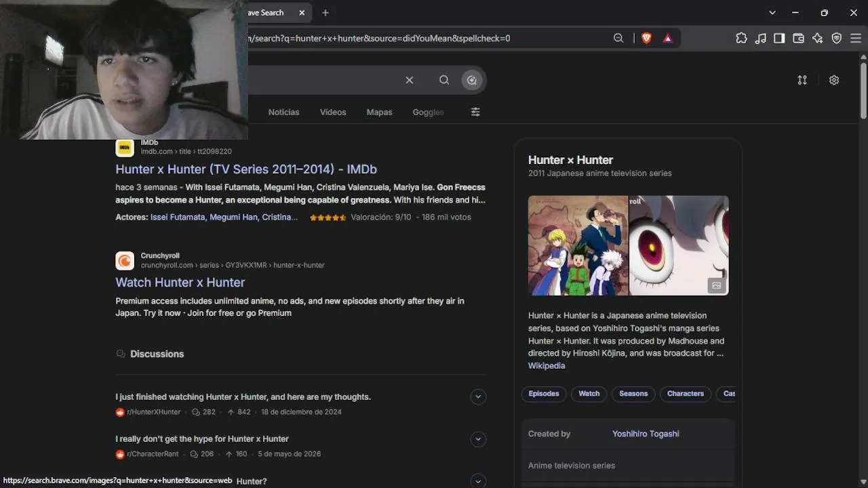
Task: Open Brave VPN shield icon
Action: tap(836, 39)
